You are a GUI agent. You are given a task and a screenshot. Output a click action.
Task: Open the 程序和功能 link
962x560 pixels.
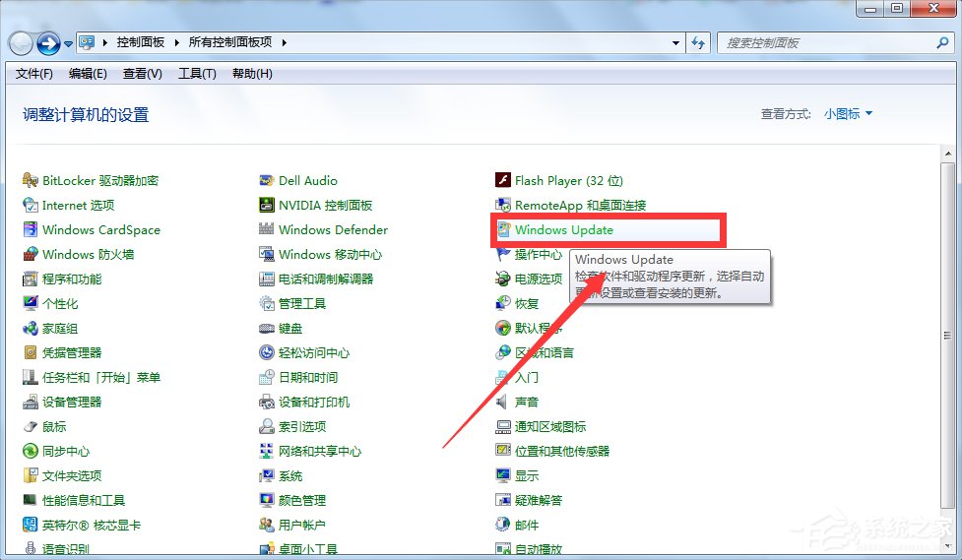71,280
